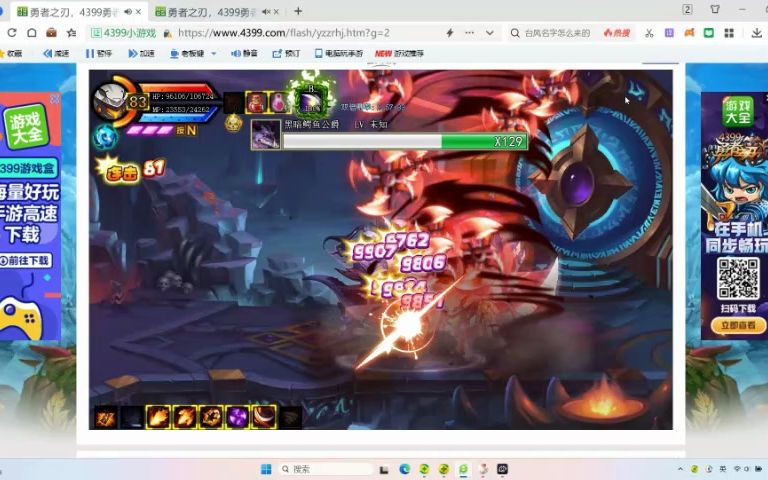Open the Windows Start menu
This screenshot has height=480, width=768.
pos(266,469)
